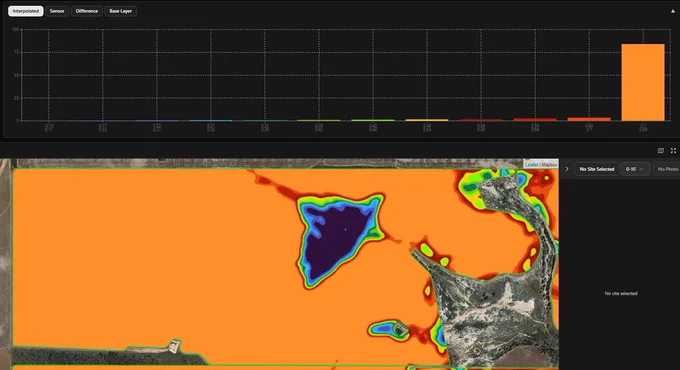Collapse the site side panel with the chevron

566,169
